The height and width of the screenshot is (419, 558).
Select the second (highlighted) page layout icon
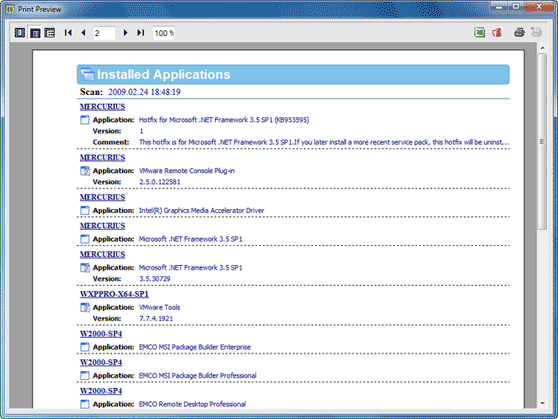[35, 33]
